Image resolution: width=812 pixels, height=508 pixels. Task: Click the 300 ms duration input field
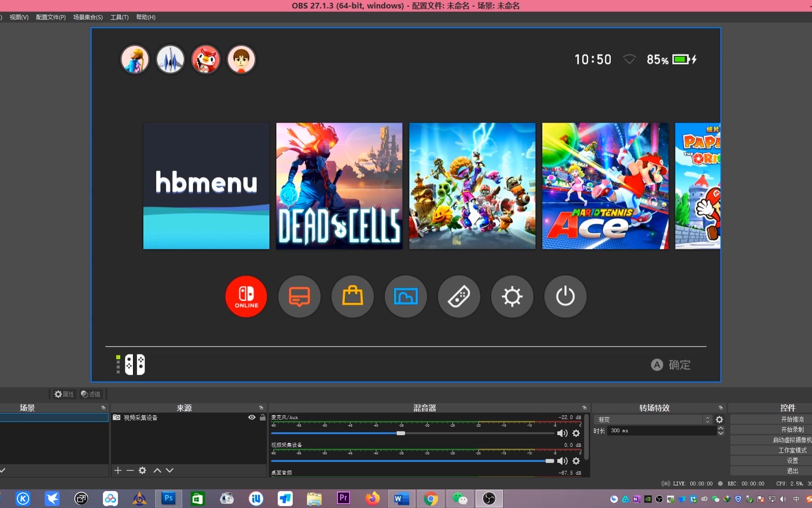[662, 431]
